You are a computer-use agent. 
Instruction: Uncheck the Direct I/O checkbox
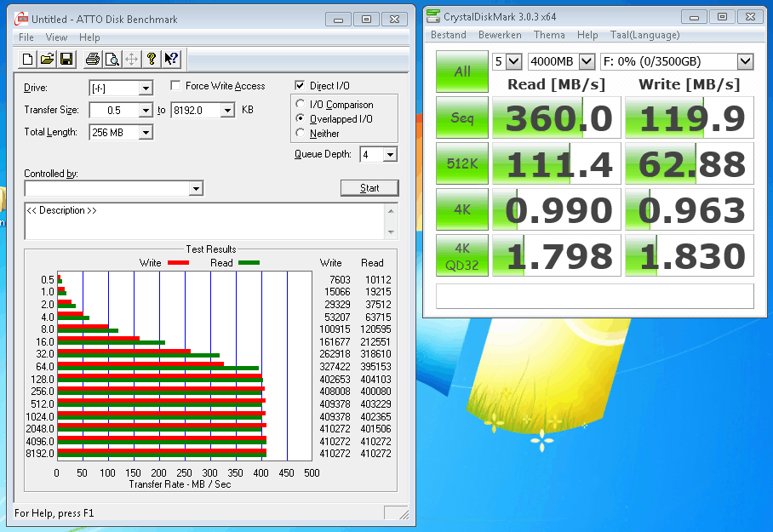click(300, 86)
